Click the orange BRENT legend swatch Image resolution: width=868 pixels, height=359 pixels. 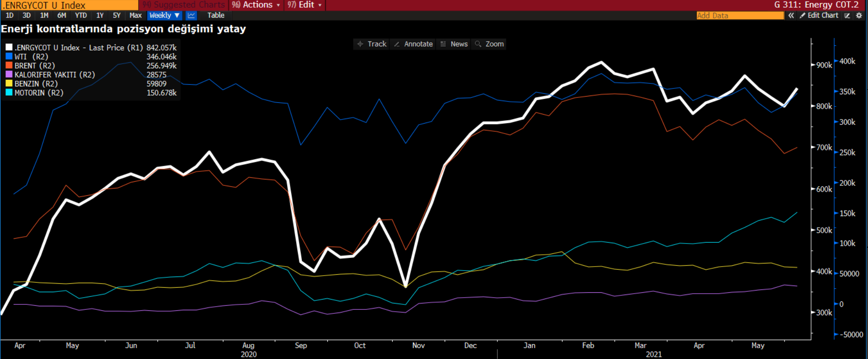9,65
